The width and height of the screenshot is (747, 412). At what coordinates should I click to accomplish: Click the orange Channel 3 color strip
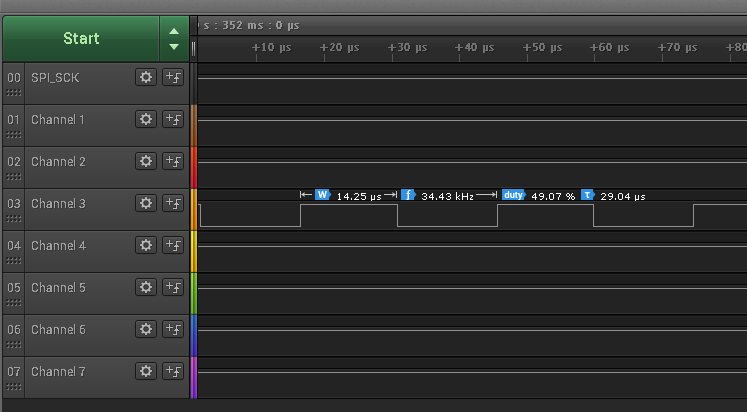tap(193, 210)
